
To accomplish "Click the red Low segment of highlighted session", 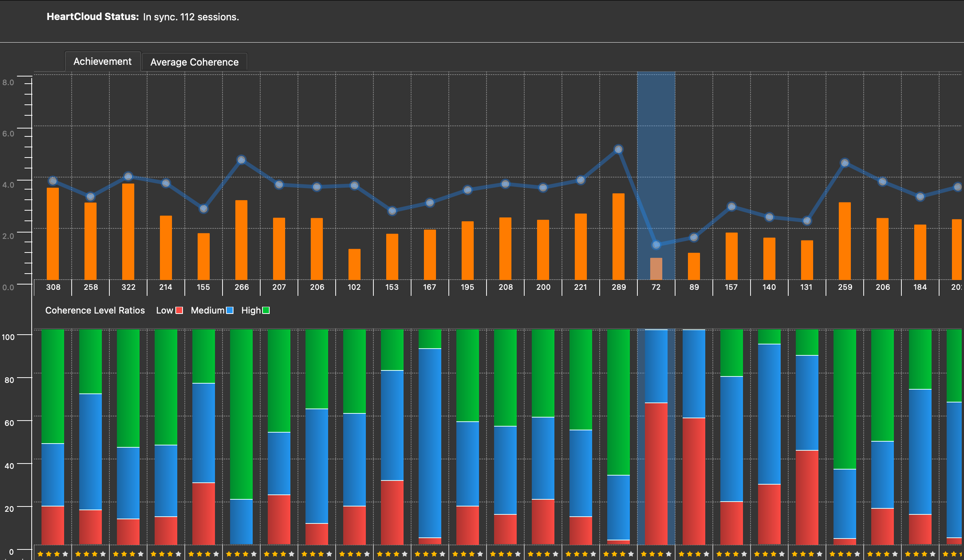I will coord(656,473).
